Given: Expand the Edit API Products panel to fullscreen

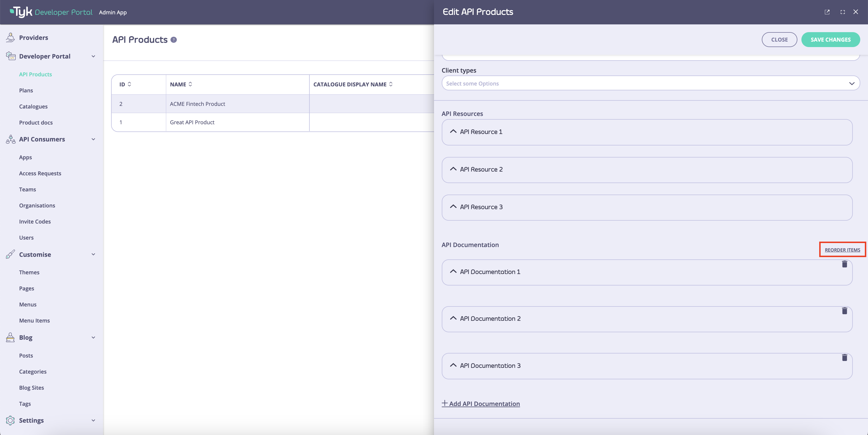Looking at the screenshot, I should pos(842,12).
